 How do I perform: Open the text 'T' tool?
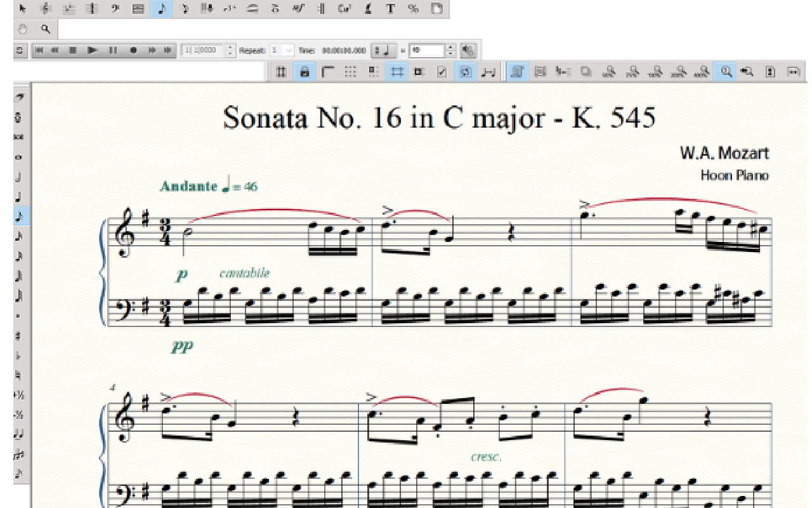(x=391, y=8)
